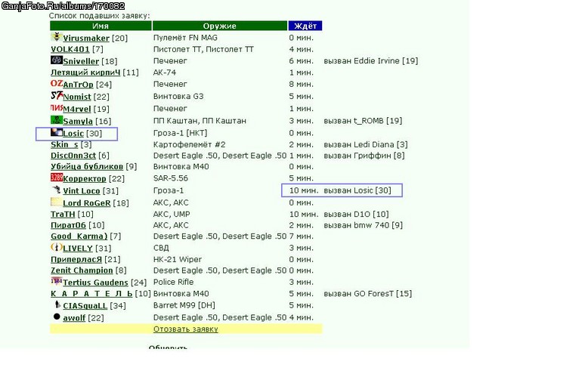The image size is (588, 380).
Task: Open Lord RoGeR player profile
Action: pyautogui.click(x=87, y=202)
